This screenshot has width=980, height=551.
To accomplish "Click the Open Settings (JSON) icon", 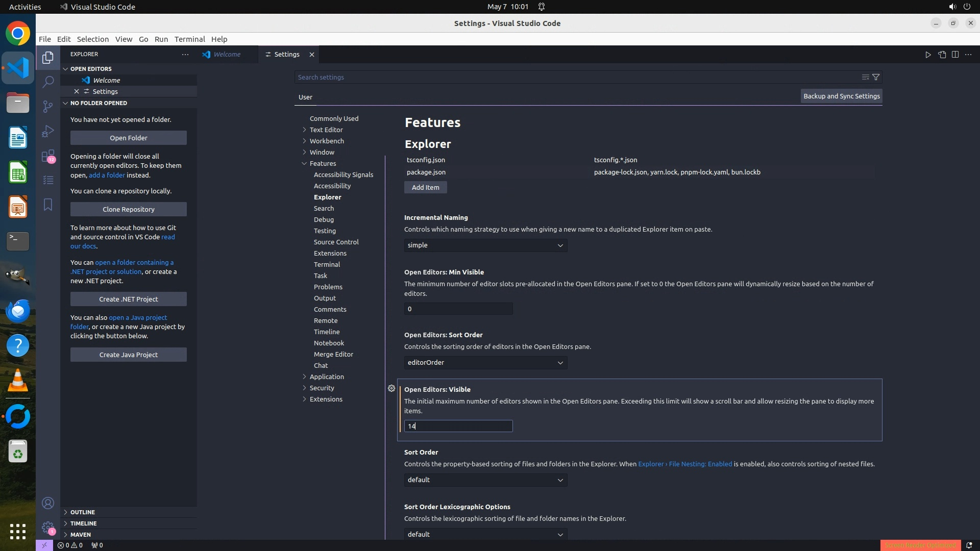I will [942, 55].
